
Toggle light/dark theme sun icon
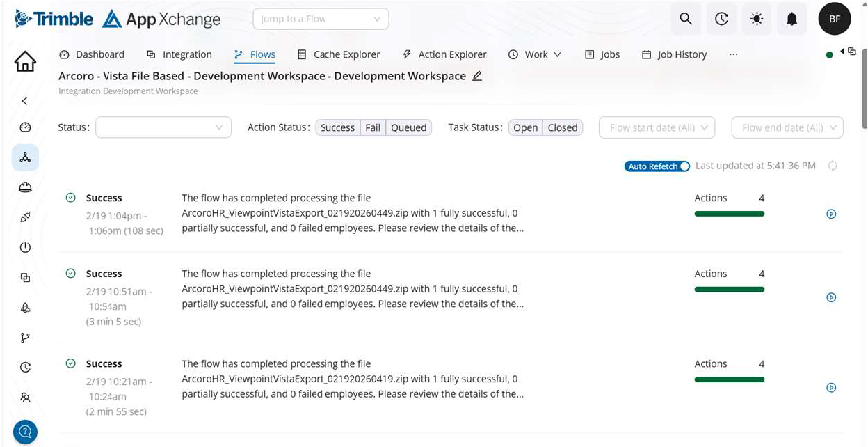[757, 19]
